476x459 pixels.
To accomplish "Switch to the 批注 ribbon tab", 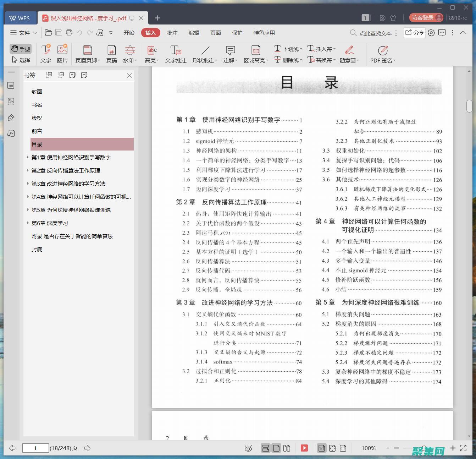I will coord(172,33).
